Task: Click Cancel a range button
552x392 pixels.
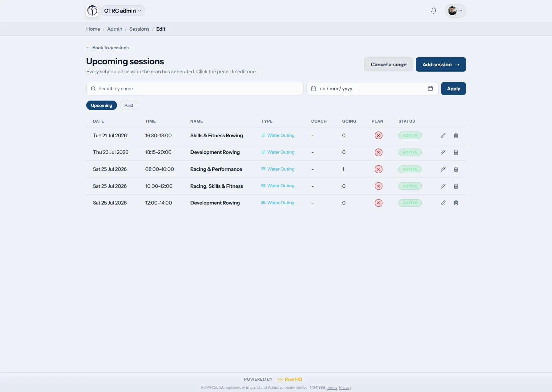Action: (x=388, y=65)
